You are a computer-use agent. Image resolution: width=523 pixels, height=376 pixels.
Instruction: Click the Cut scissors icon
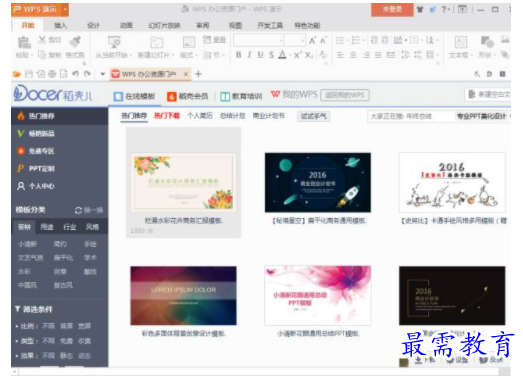pos(42,40)
